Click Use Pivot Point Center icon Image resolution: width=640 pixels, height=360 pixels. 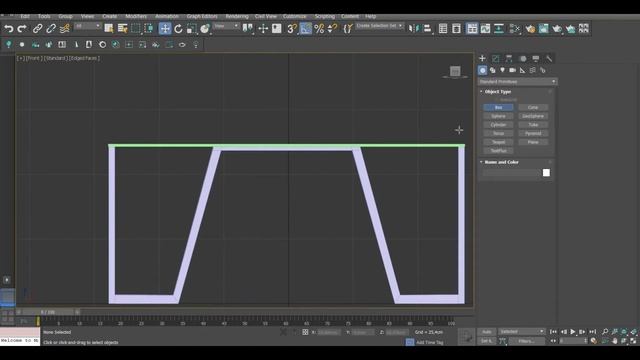[248, 29]
